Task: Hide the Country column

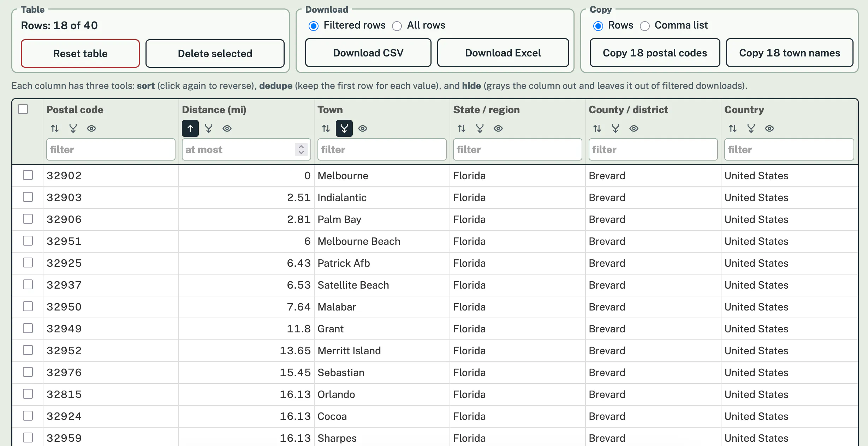Action: click(769, 128)
